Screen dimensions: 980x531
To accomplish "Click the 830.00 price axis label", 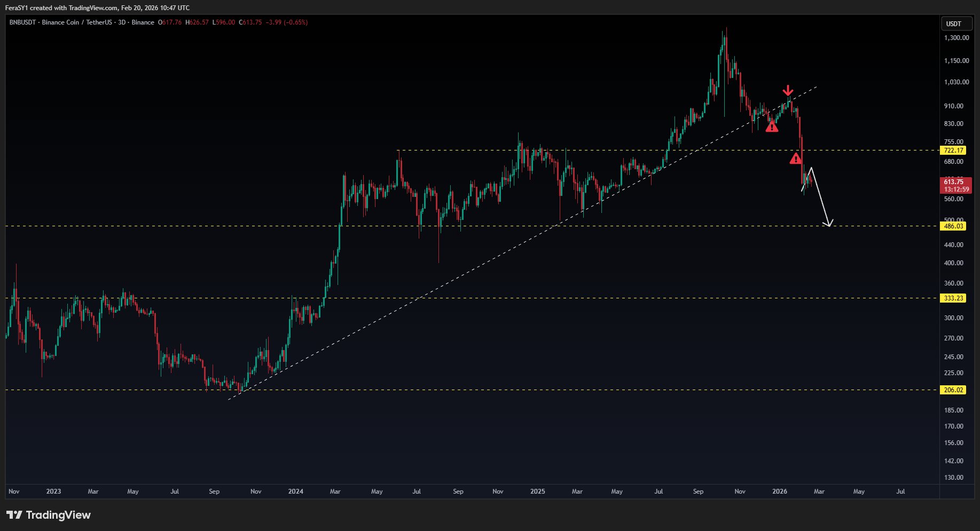I will point(954,124).
